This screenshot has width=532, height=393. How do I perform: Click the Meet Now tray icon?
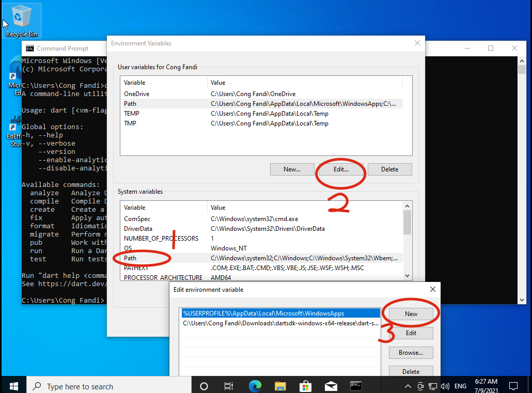tap(420, 386)
